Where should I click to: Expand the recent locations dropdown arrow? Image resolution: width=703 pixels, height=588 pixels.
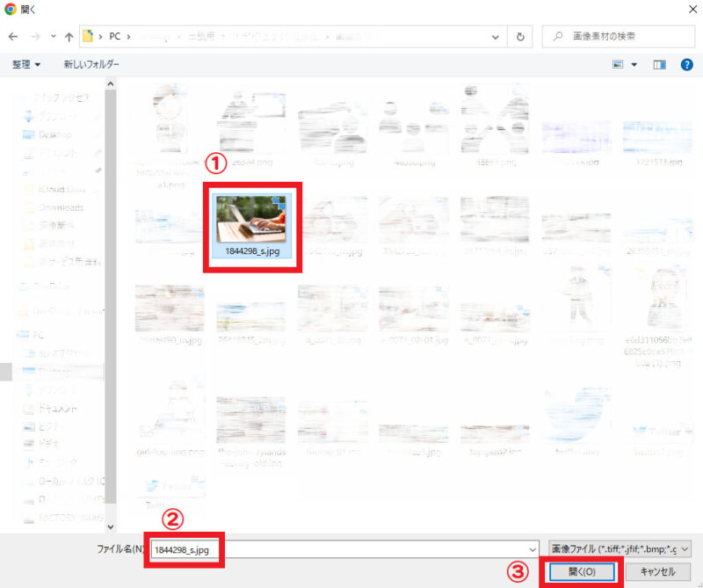[x=53, y=37]
